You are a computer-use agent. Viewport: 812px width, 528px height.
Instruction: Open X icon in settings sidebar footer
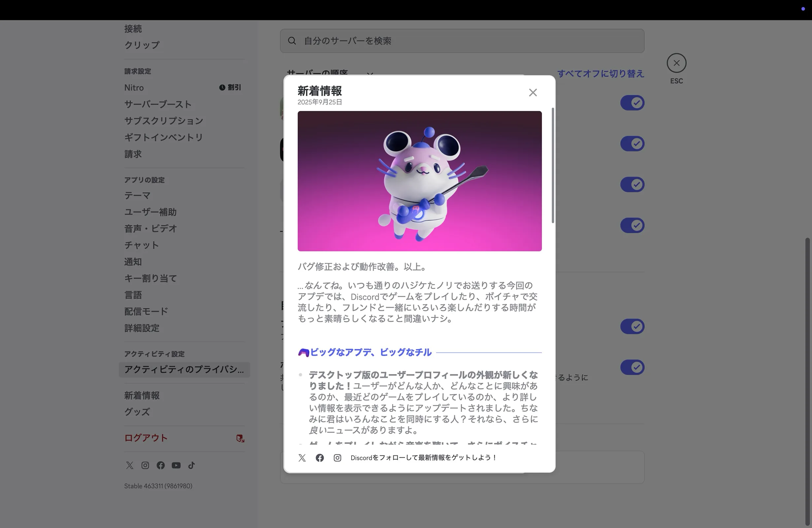tap(130, 465)
